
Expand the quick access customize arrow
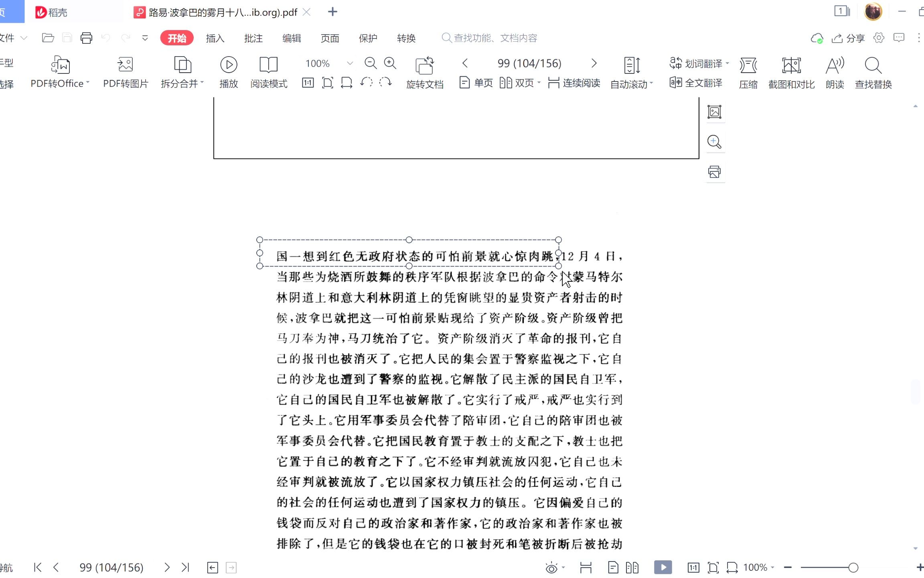point(145,38)
